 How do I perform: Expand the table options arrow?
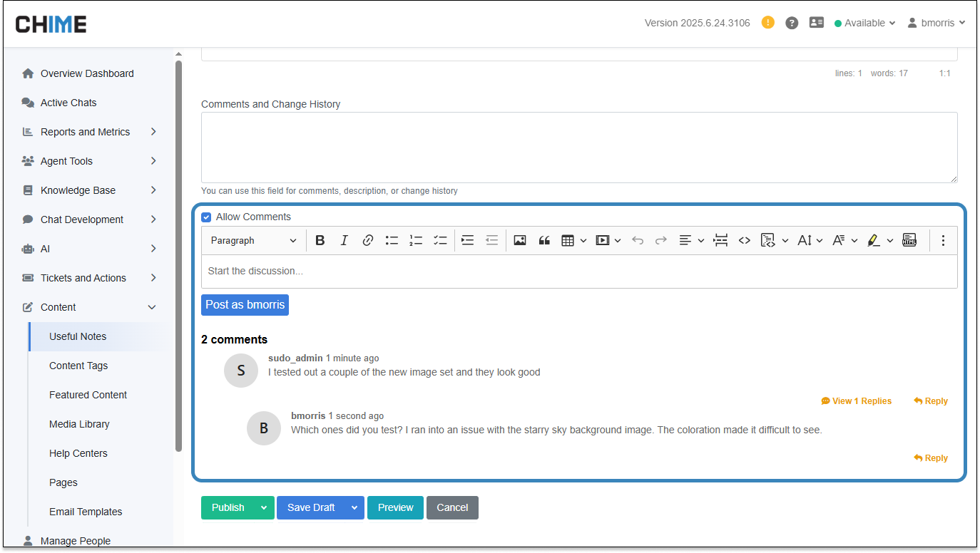tap(583, 241)
